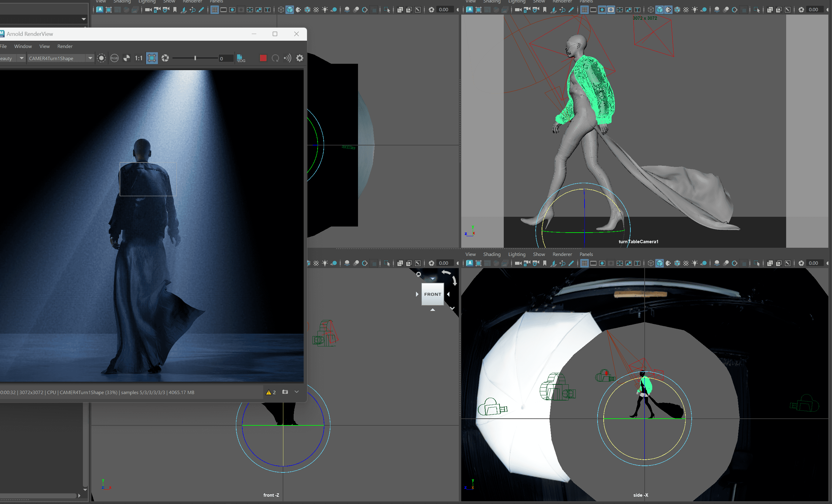The image size is (832, 504).
Task: Click the exposure aperture icon
Action: pos(165,58)
